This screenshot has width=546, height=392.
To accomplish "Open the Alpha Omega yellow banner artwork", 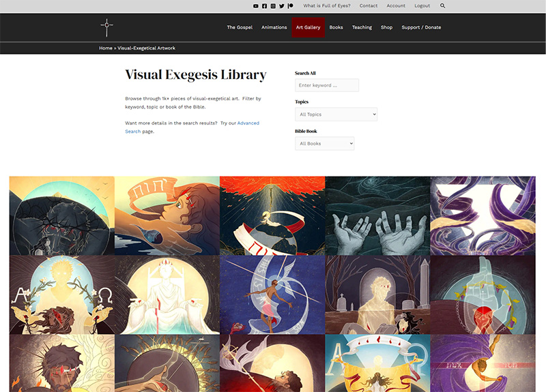I will 378,363.
